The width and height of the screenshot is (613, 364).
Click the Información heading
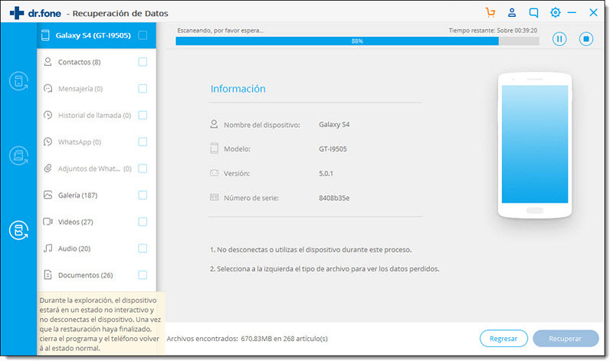coord(238,89)
